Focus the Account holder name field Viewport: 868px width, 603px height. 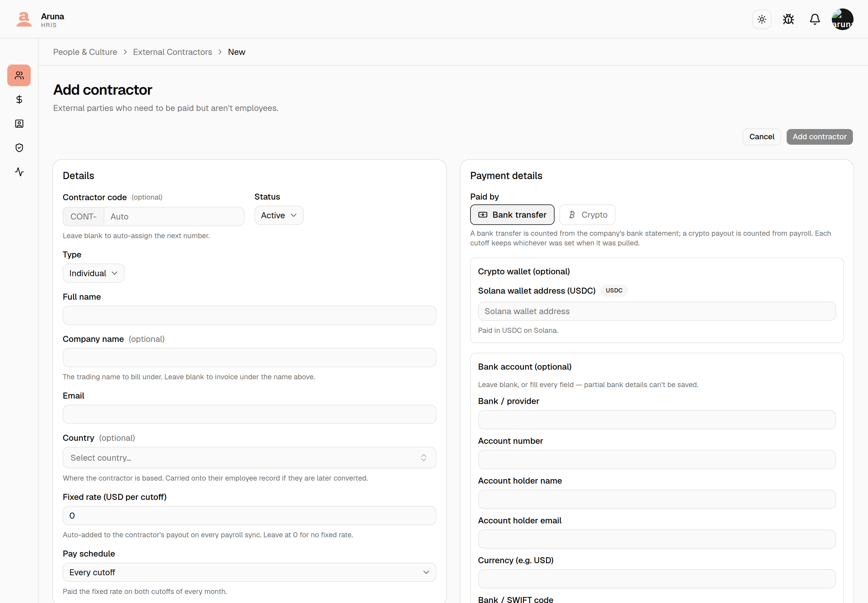click(x=657, y=500)
